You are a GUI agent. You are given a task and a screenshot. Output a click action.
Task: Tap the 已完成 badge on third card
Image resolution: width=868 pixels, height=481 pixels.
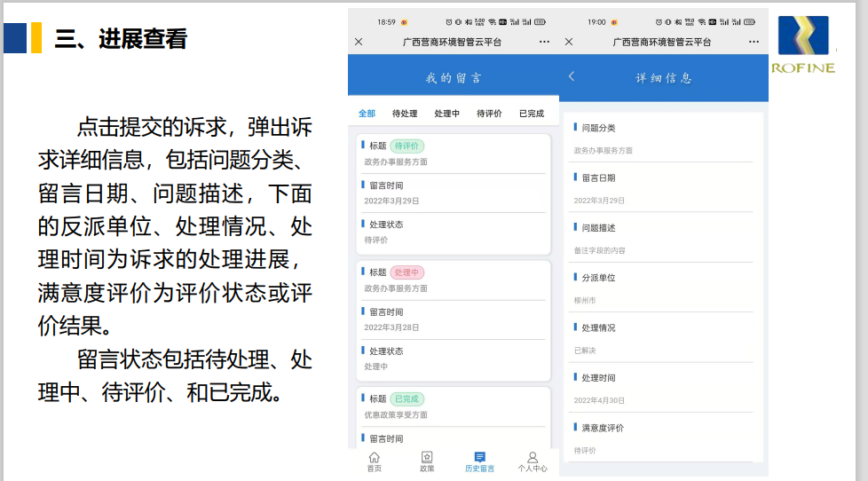pyautogui.click(x=407, y=399)
